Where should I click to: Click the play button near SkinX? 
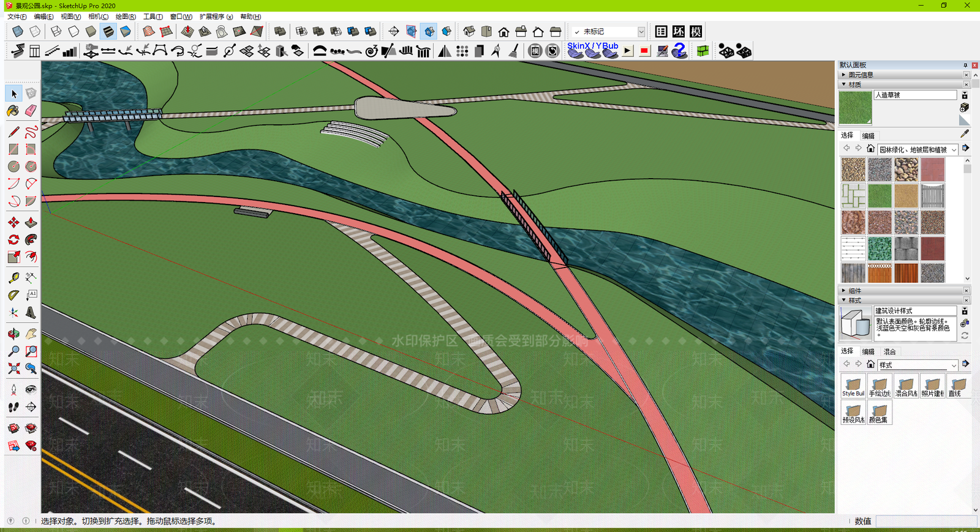click(628, 51)
